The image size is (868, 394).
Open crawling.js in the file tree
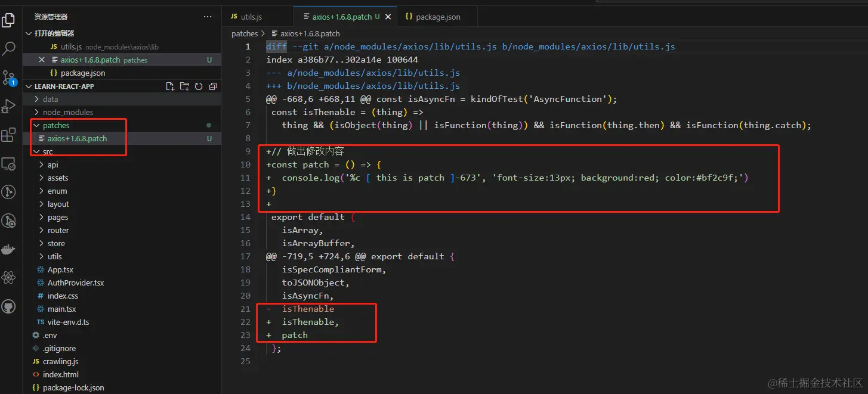[x=122, y=361]
